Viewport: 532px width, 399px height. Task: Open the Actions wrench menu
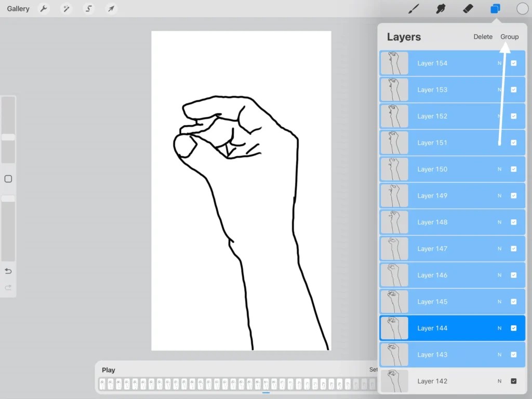44,8
